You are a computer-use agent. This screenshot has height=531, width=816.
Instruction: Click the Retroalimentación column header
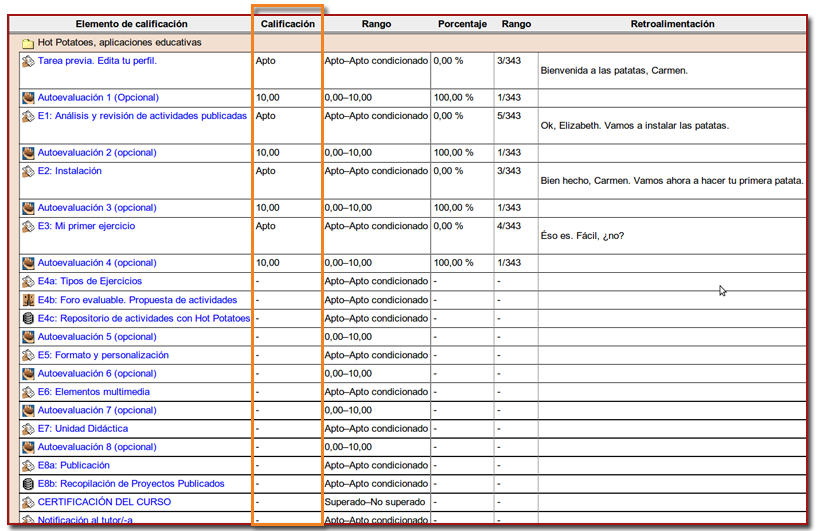point(672,24)
